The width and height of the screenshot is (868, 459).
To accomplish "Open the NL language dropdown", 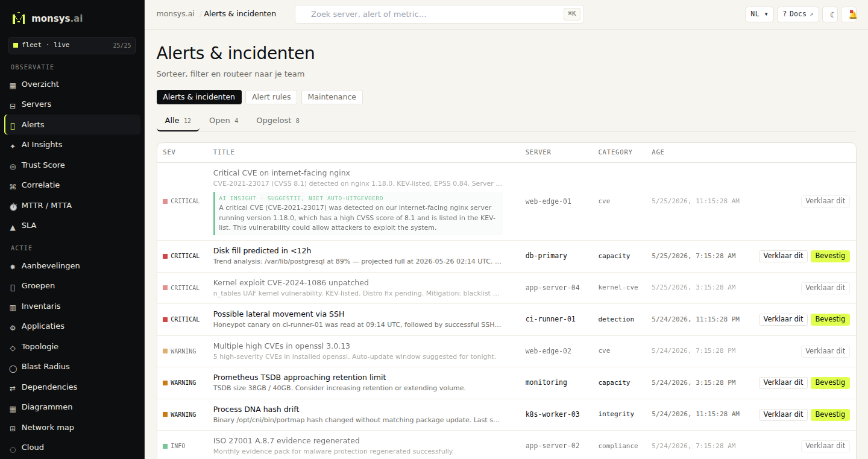I will [759, 14].
